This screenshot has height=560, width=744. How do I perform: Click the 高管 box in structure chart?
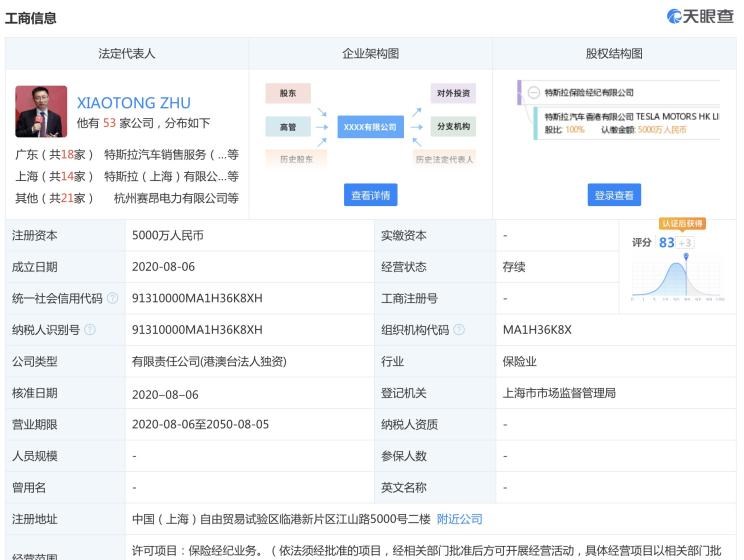(288, 127)
